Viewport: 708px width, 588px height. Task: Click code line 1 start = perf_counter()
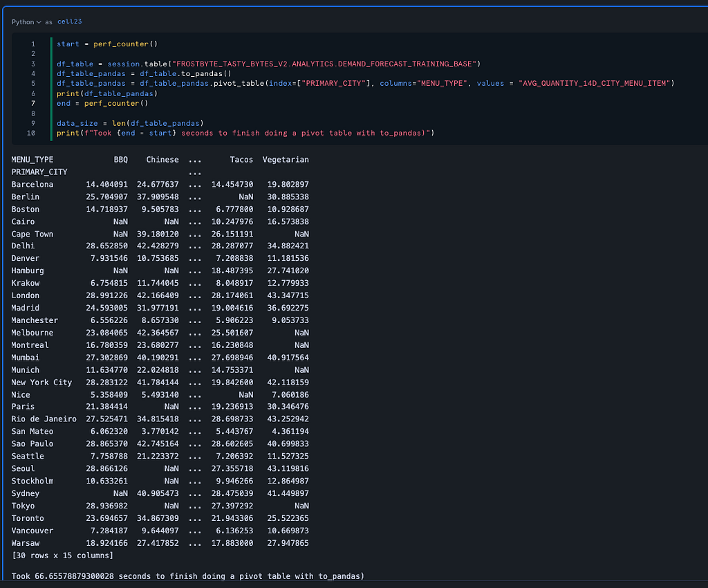point(107,44)
